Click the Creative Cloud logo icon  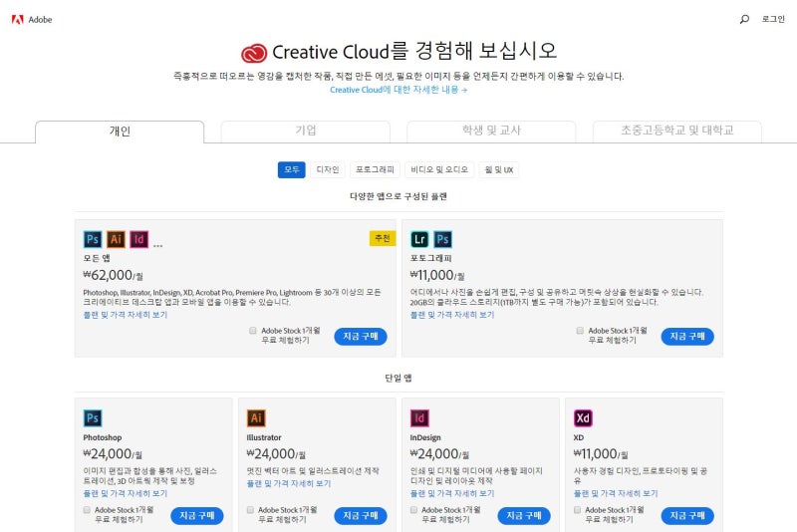click(254, 53)
